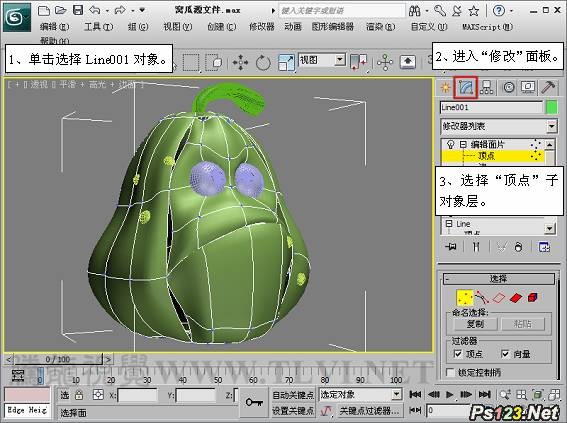Toggle the 向量 filter checkbox
This screenshot has width=567, height=423.
505,354
